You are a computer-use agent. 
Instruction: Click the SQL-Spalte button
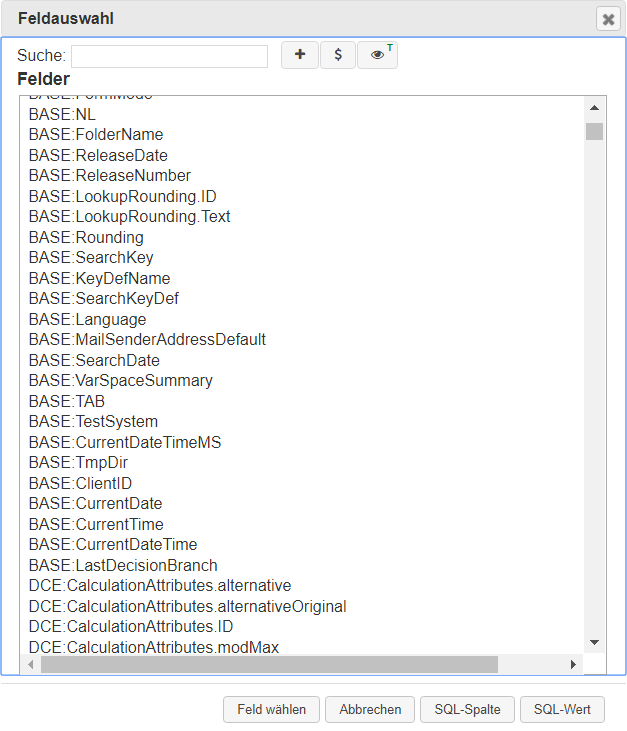pos(467,709)
